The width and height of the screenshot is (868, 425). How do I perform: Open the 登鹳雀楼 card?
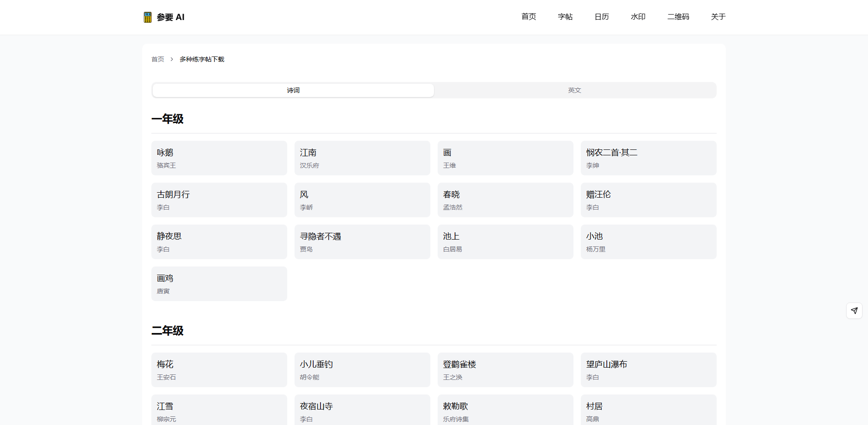(505, 369)
